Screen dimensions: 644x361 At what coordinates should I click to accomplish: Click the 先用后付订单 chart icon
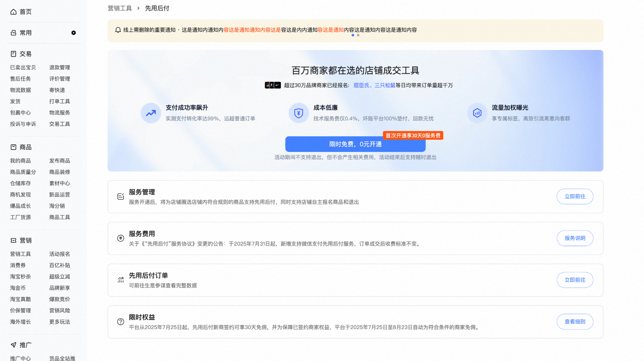click(120, 280)
